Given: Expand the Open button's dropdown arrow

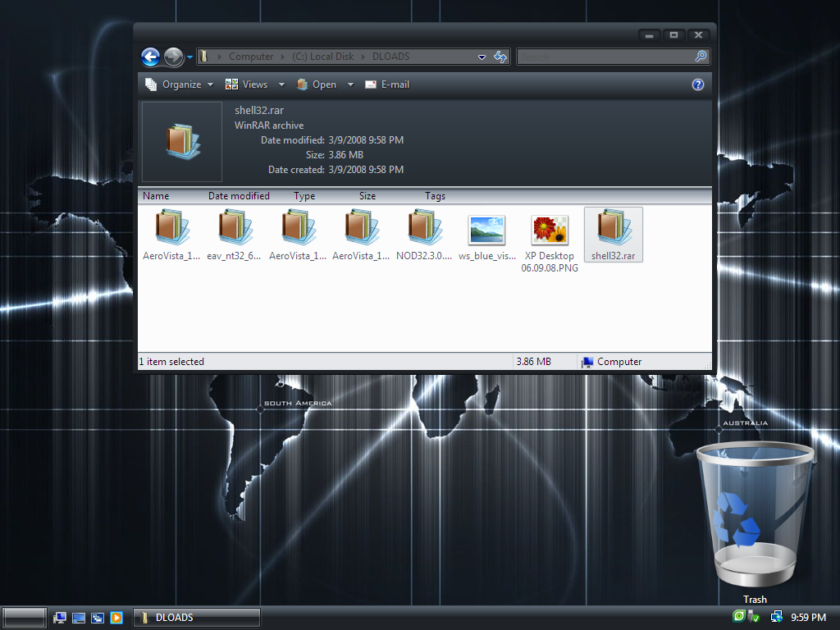Looking at the screenshot, I should click(x=350, y=84).
